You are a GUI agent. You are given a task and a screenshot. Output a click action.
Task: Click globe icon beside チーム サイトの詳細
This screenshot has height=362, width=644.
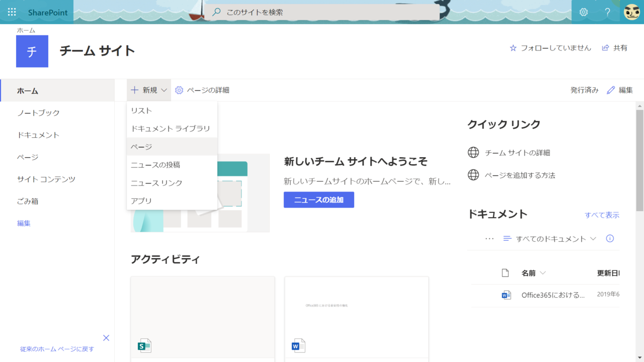click(473, 152)
